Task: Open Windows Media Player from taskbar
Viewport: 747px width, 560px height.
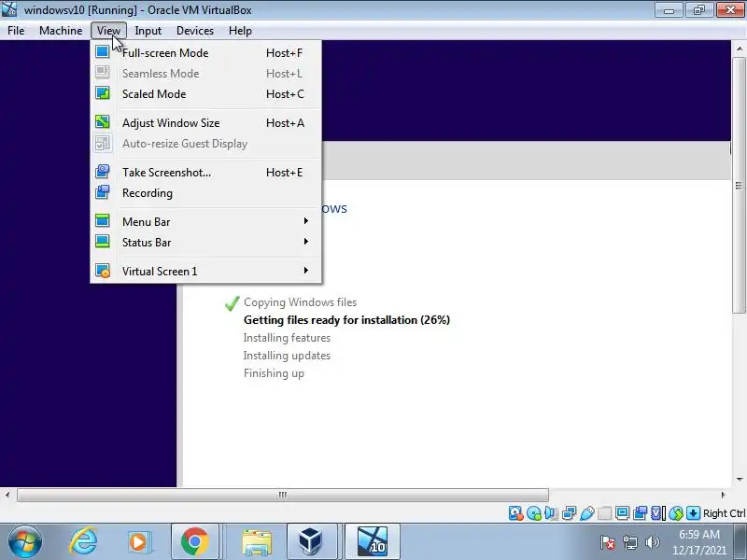Action: click(x=139, y=541)
